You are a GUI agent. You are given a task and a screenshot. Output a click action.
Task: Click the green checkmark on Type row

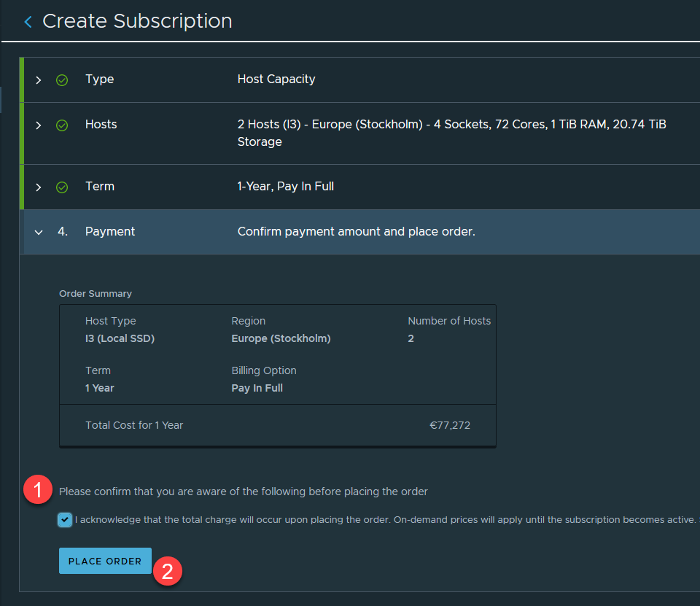coord(62,79)
